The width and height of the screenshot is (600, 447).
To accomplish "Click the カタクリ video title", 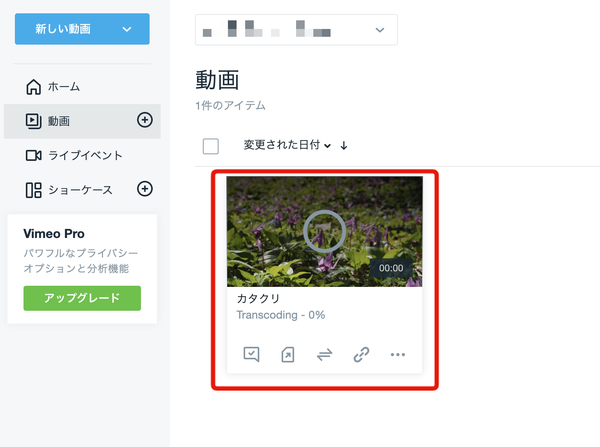I will [x=258, y=299].
